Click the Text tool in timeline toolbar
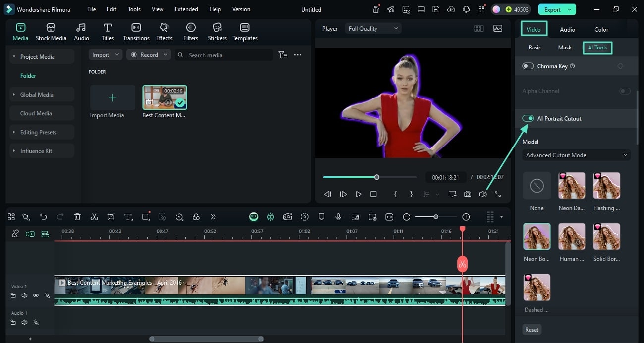Image resolution: width=644 pixels, height=343 pixels. pyautogui.click(x=128, y=217)
